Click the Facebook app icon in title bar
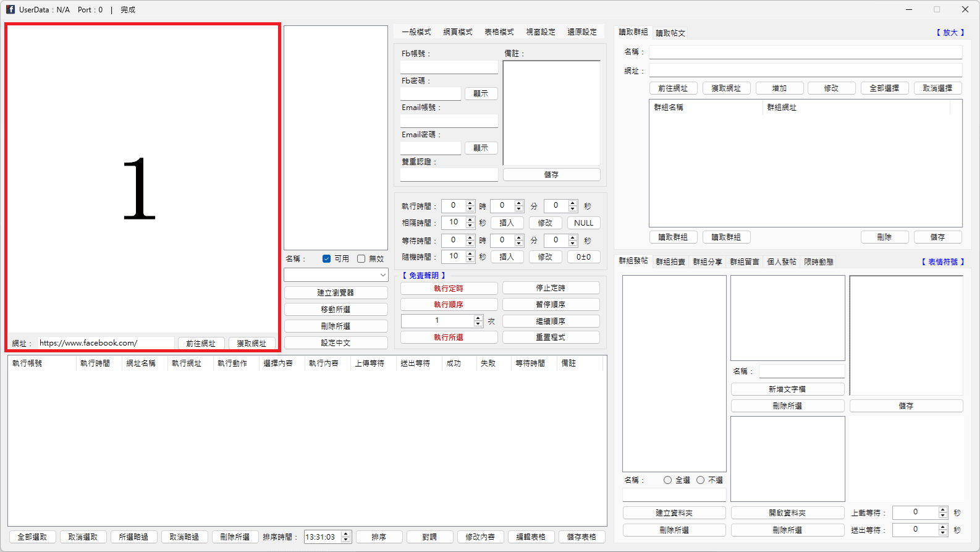Screen dimensions: 980x552 [x=10, y=9]
